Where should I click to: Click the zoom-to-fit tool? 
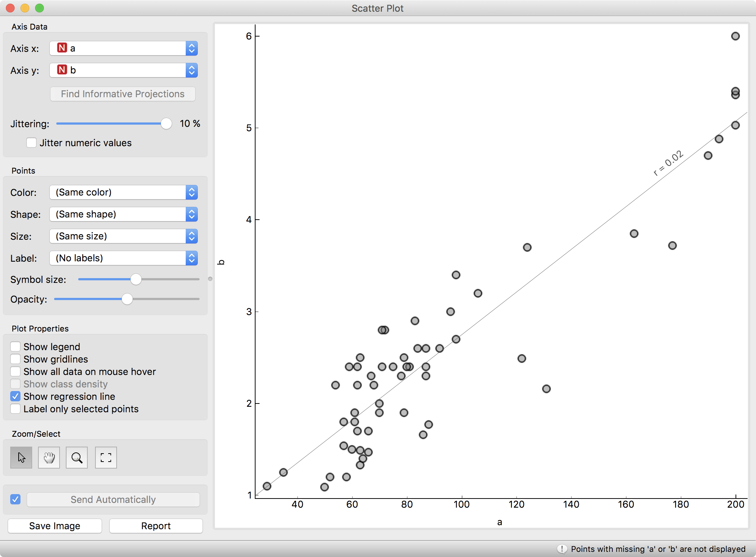point(105,457)
